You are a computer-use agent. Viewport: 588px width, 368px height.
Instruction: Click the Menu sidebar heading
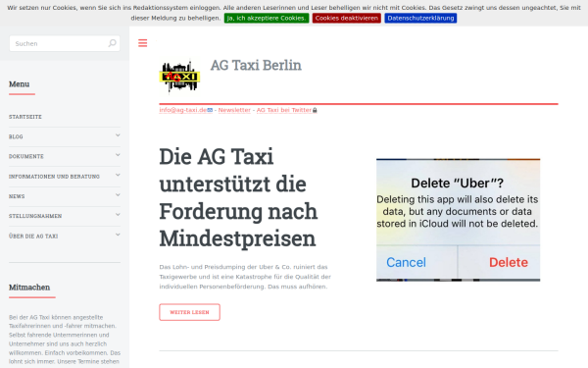pyautogui.click(x=20, y=84)
